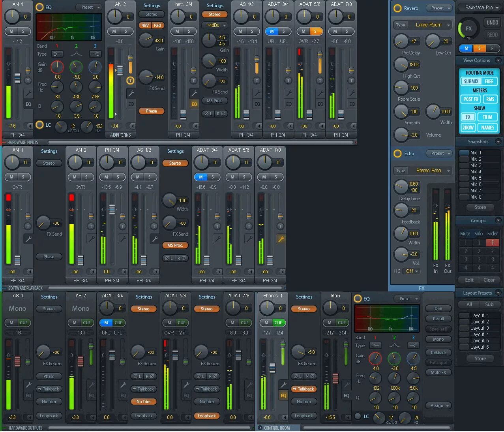This screenshot has height=432, width=504.
Task: Click highlighted EQ icon on input Instr. 3/4
Action: pos(194,104)
